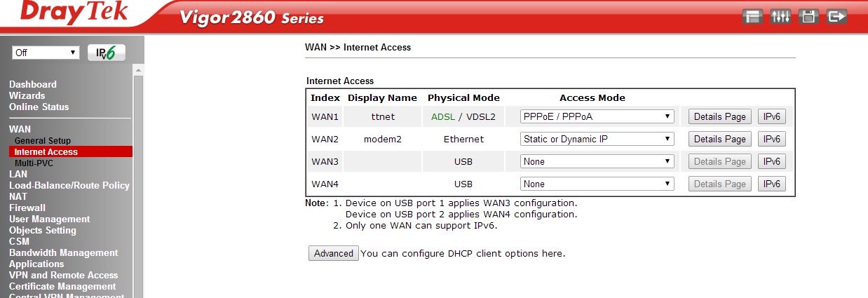Viewport: 868px width, 298px height.
Task: Expand WAN3 access mode None dropdown
Action: pyautogui.click(x=597, y=161)
